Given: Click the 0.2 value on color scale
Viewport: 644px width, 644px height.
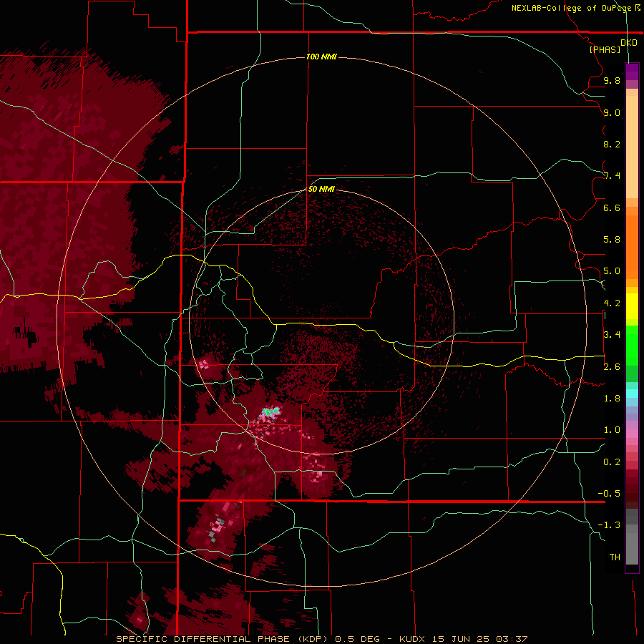Looking at the screenshot, I should click(x=612, y=462).
